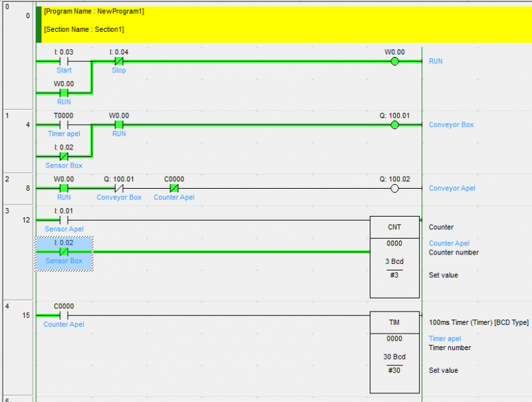This screenshot has width=532, height=402.
Task: Click the Sensor Apel label under I: 0.01
Action: (64, 229)
